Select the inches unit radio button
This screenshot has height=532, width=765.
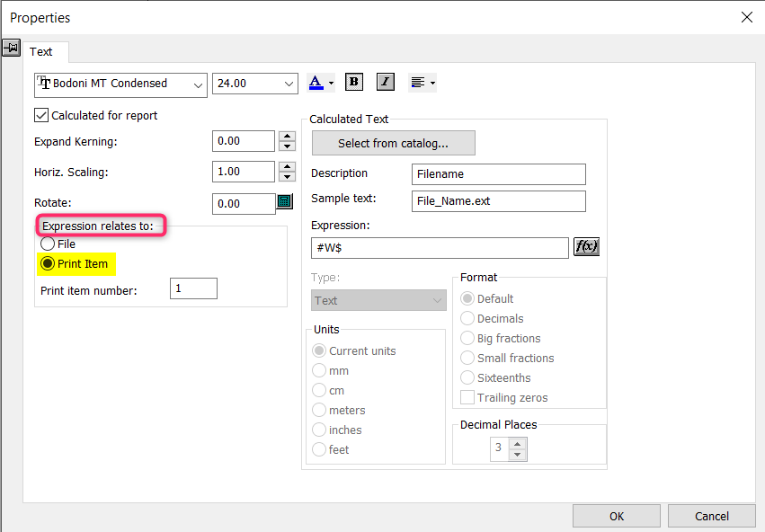coord(319,430)
